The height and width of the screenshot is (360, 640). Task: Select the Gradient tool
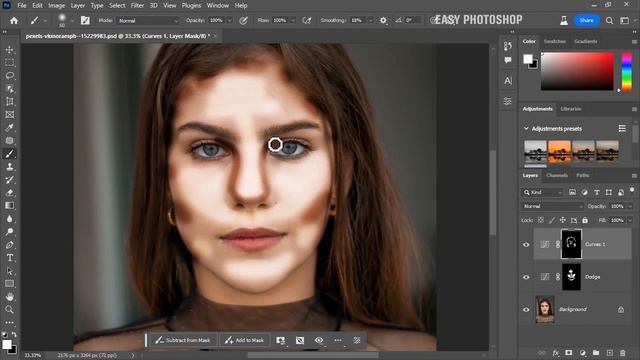[x=9, y=206]
